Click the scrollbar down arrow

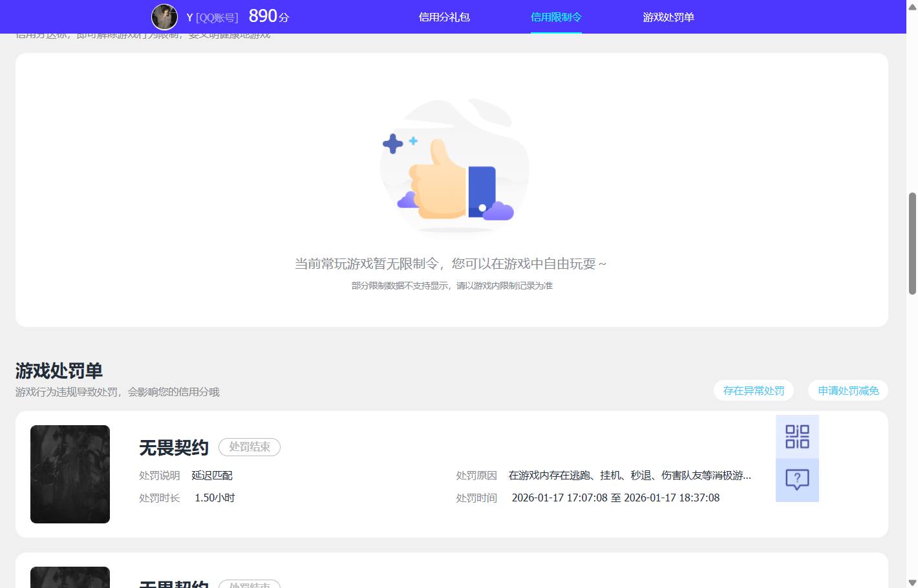[912, 582]
